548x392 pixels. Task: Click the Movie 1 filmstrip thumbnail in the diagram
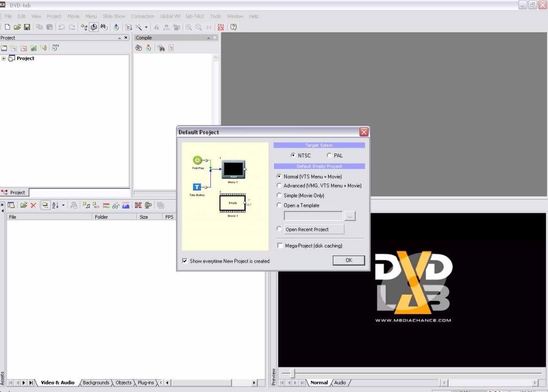pos(232,203)
